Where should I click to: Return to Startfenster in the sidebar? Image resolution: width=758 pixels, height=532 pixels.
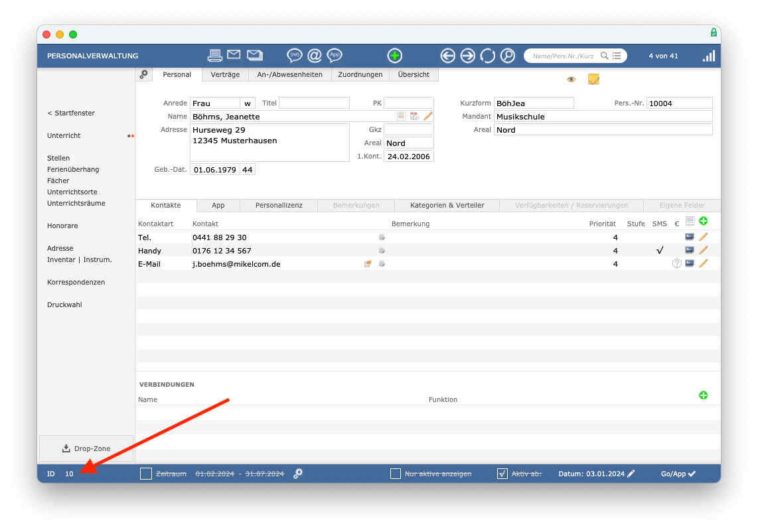[x=71, y=113]
